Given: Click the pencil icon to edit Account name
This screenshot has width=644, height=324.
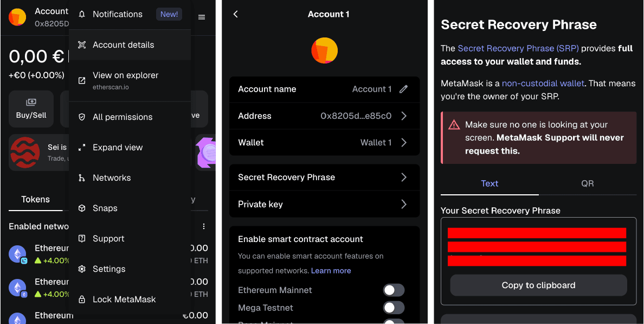Looking at the screenshot, I should 403,89.
